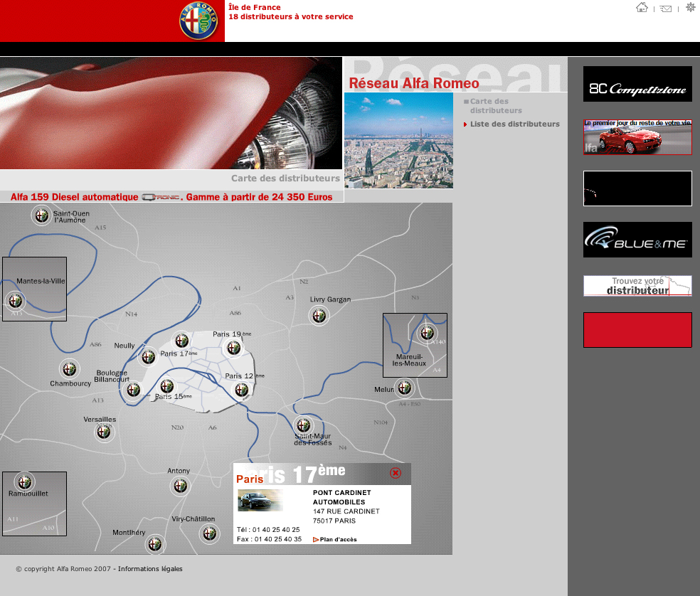The height and width of the screenshot is (596, 700).
Task: Select the Chambourcy dealer marker
Action: click(x=69, y=369)
